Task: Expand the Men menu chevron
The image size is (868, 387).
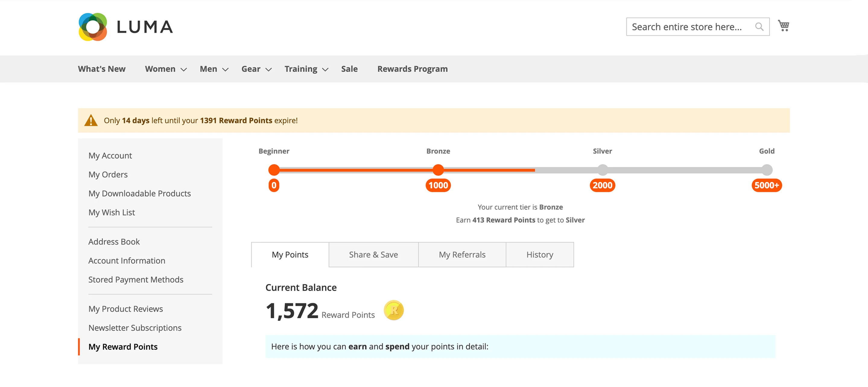Action: point(225,69)
